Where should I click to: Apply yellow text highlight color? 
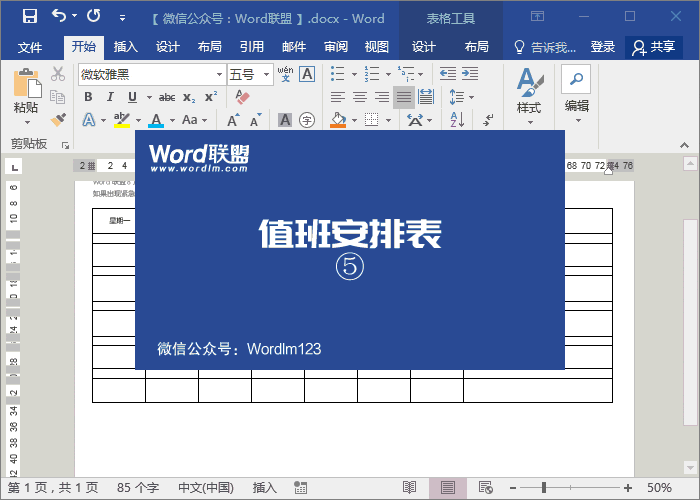pyautogui.click(x=121, y=120)
